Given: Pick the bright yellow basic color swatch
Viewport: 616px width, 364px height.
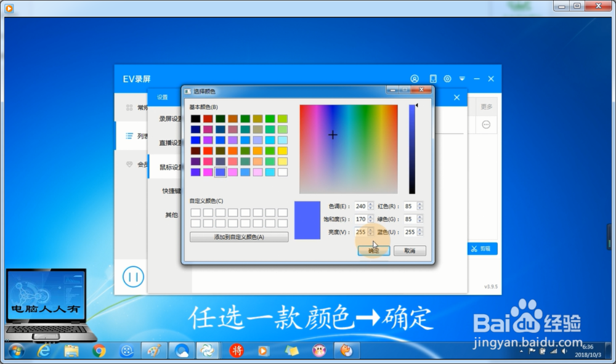Looking at the screenshot, I should [x=283, y=151].
